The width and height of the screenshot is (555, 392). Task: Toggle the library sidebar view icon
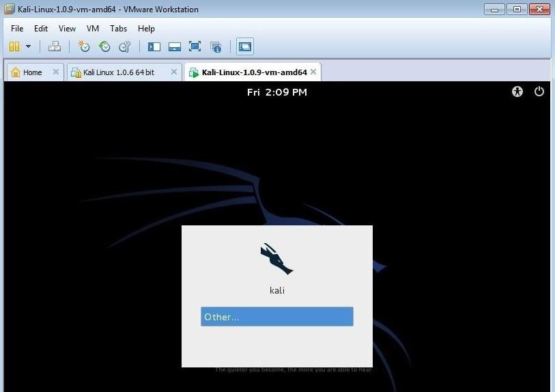[x=154, y=46]
